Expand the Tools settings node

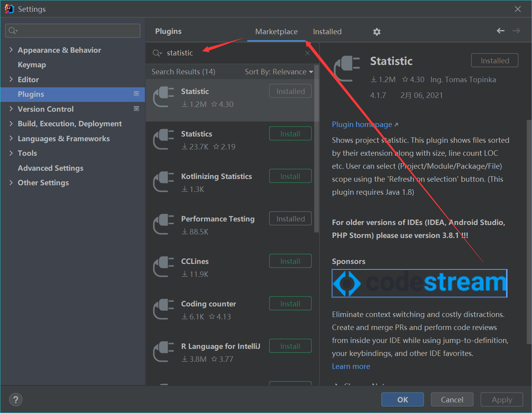pyautogui.click(x=11, y=153)
